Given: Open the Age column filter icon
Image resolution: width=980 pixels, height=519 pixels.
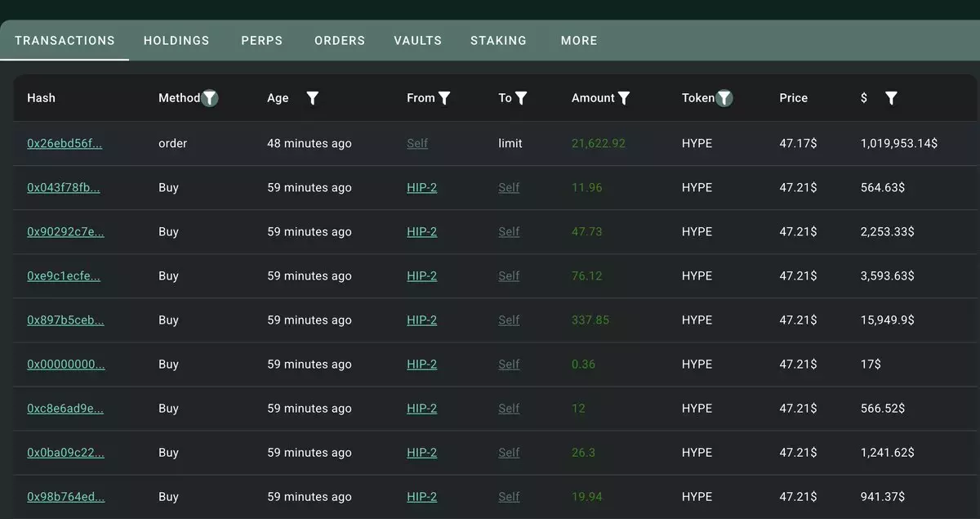Looking at the screenshot, I should (312, 98).
